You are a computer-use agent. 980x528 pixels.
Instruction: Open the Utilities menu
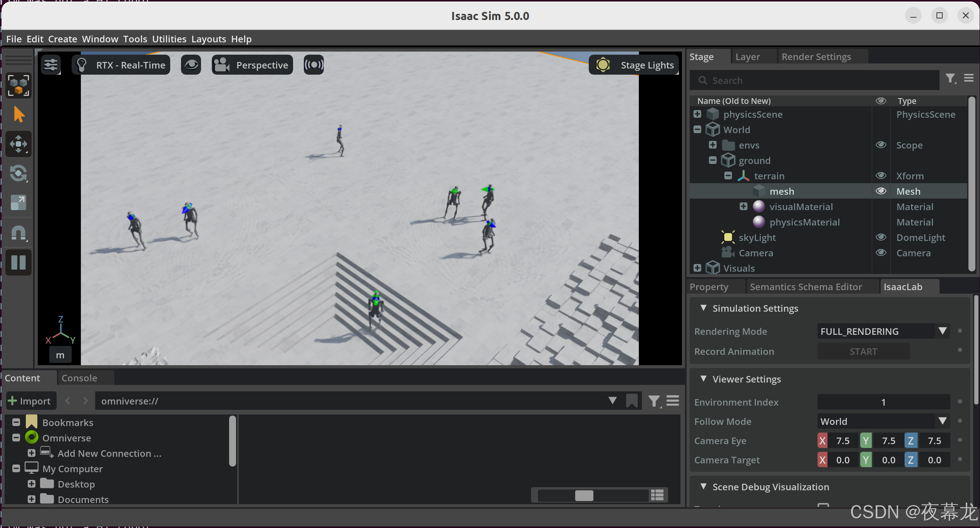pos(169,39)
